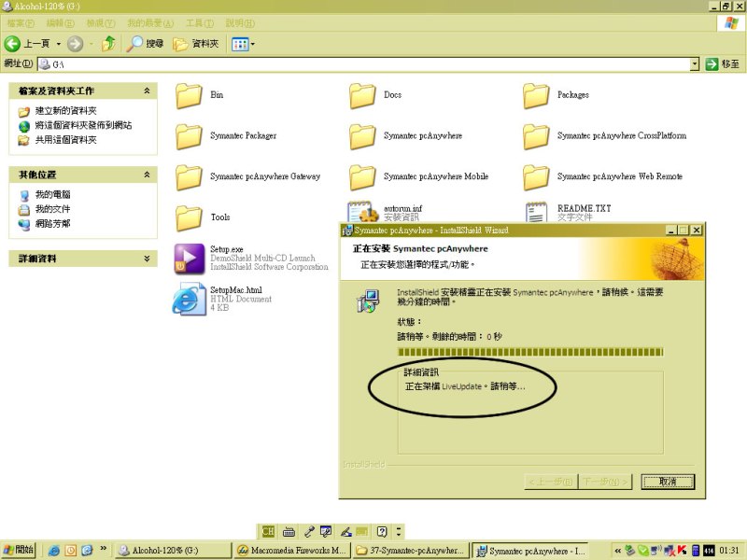747x560 pixels.
Task: Click the forward navigation arrow
Action: [x=75, y=44]
